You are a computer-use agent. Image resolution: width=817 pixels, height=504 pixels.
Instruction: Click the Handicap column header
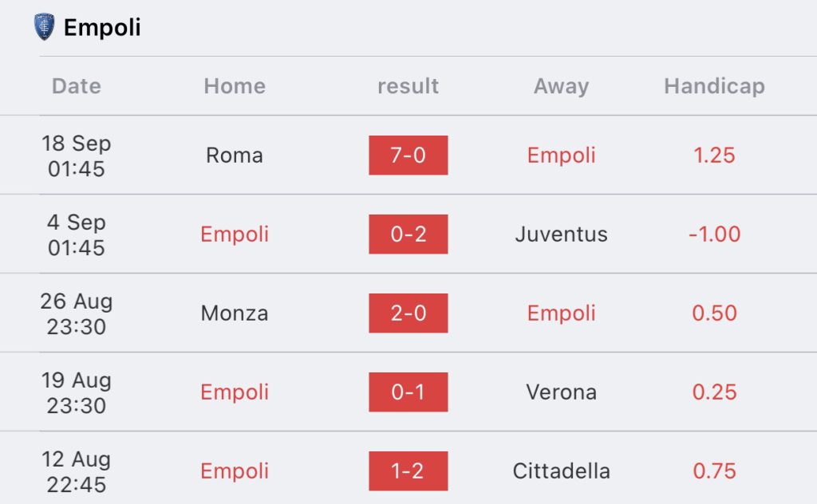[714, 86]
